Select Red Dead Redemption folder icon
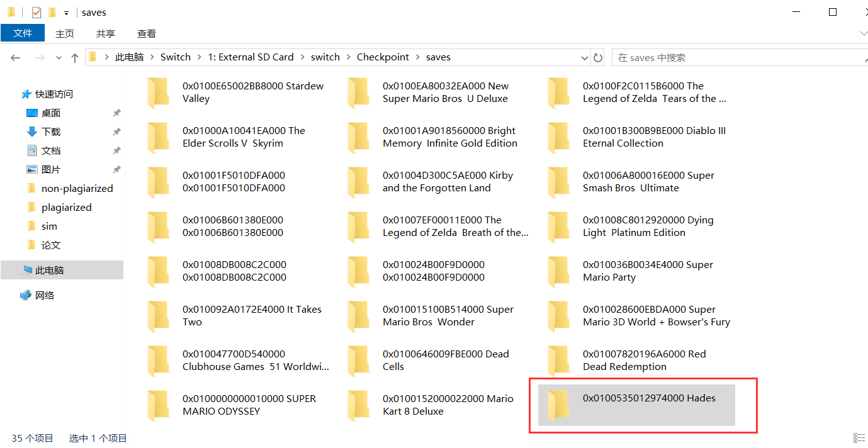868x448 pixels. pyautogui.click(x=558, y=361)
